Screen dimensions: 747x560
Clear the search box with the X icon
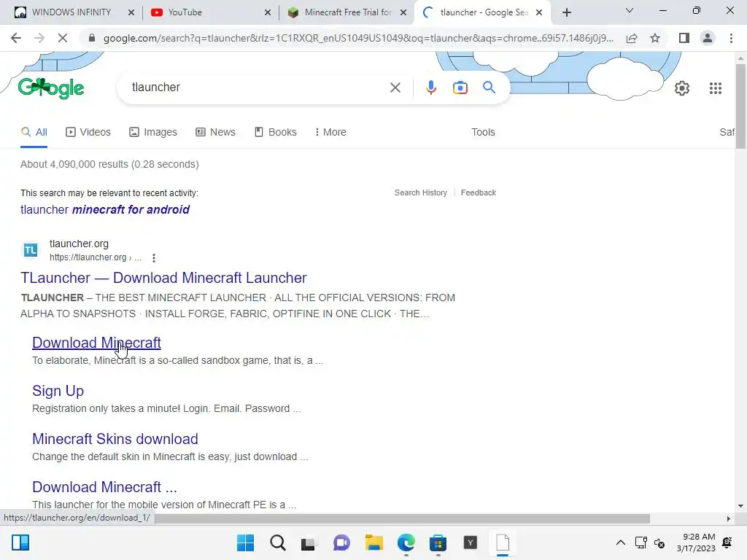395,87
